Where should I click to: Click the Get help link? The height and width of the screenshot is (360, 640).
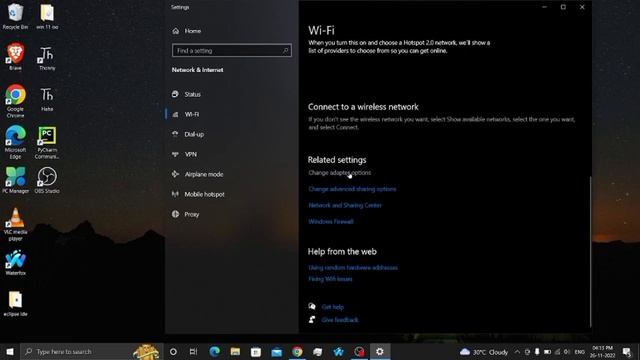(x=333, y=307)
